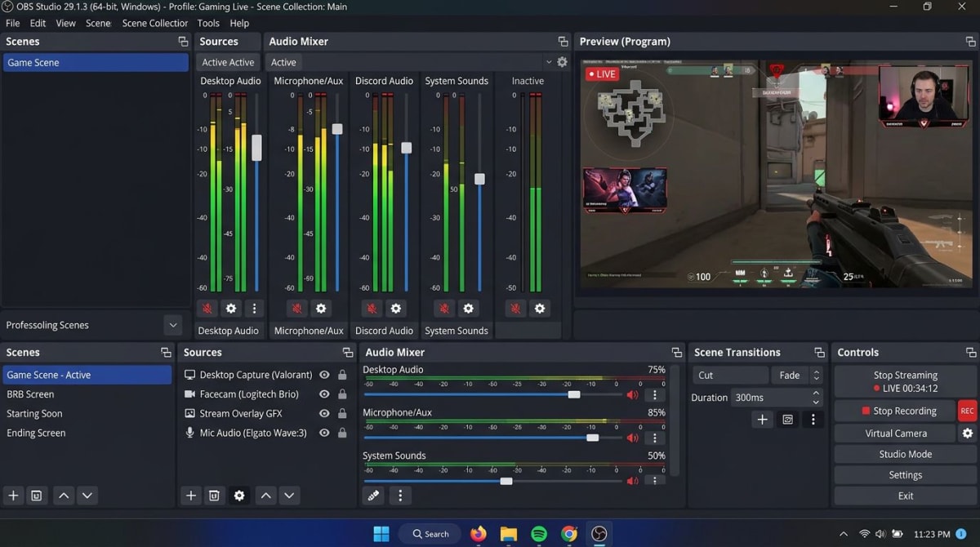Open Spotify from the taskbar
This screenshot has width=980, height=547.
click(538, 533)
